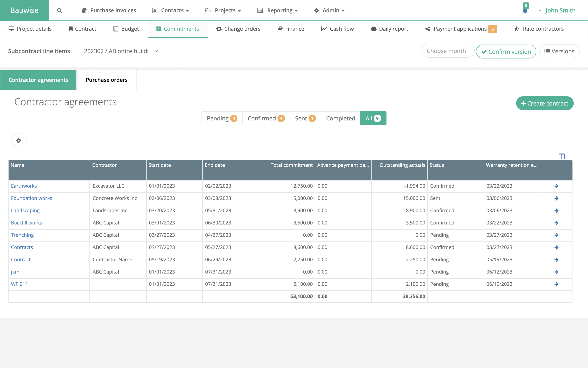Open the Trenching contract link
Viewport: 588px width, 368px height.
[x=22, y=235]
